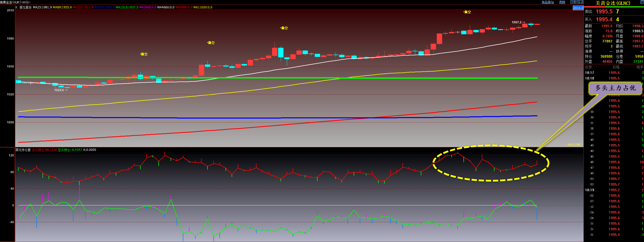The width and height of the screenshot is (644, 242).
Task: Click the 美黄金连(GLNC)<60分> chart title
Action: (15, 2)
